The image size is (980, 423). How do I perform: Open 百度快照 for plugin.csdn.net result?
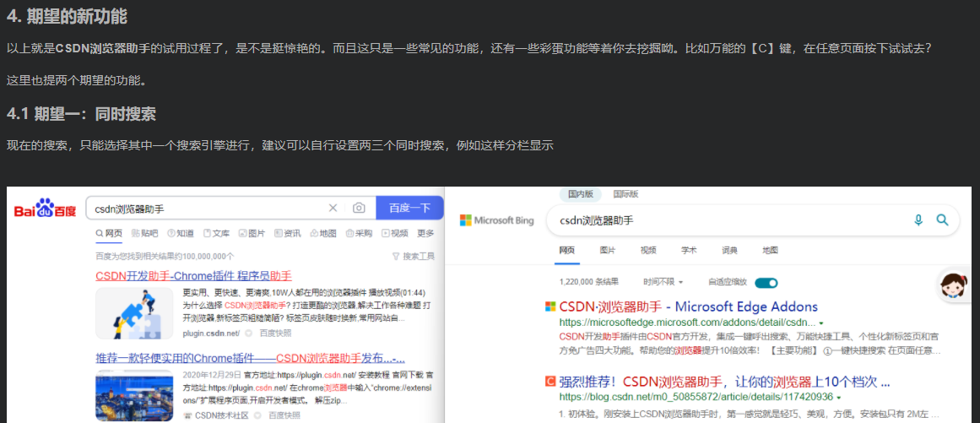point(276,333)
